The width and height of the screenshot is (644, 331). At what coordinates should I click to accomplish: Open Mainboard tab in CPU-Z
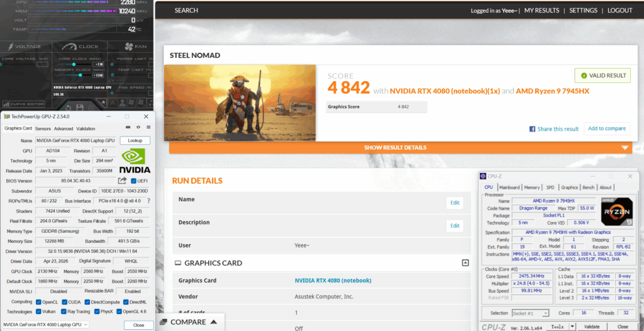tap(509, 188)
